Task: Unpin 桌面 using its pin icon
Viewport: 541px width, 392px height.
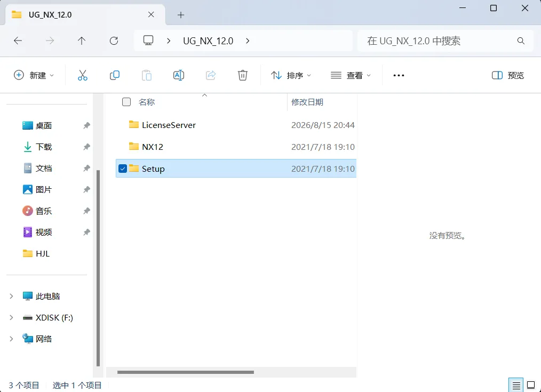Action: [x=86, y=125]
